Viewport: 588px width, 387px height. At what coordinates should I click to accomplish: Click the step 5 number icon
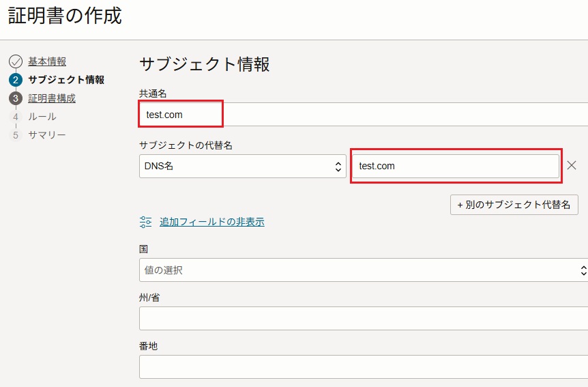[16, 135]
